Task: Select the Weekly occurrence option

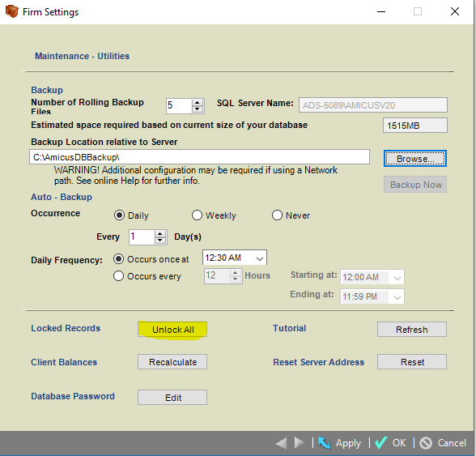Action: point(197,215)
